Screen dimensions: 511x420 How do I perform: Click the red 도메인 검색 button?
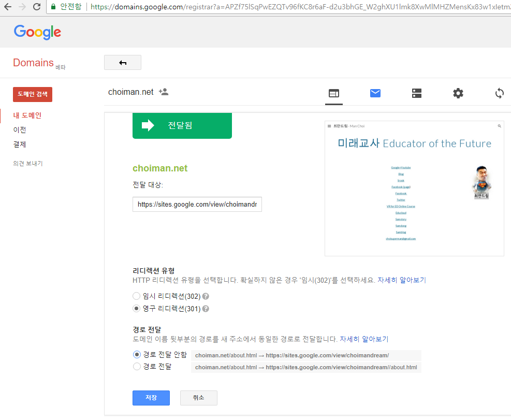[x=33, y=94]
